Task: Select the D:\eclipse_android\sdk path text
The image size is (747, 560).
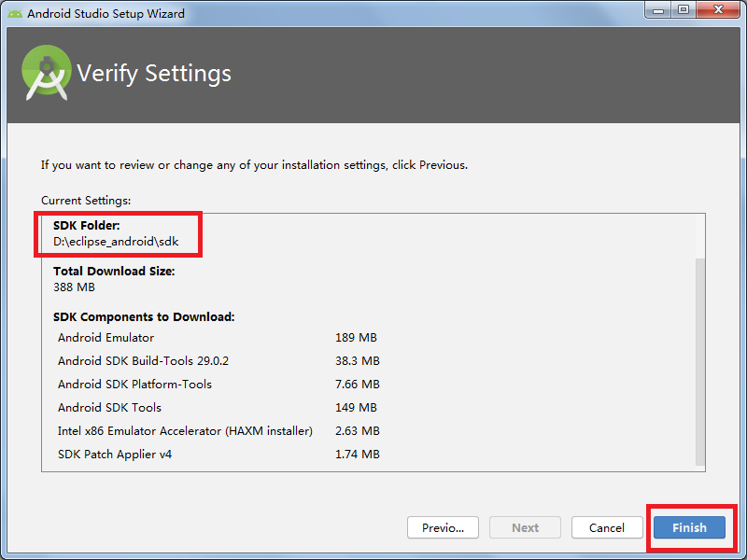Action: coord(116,242)
